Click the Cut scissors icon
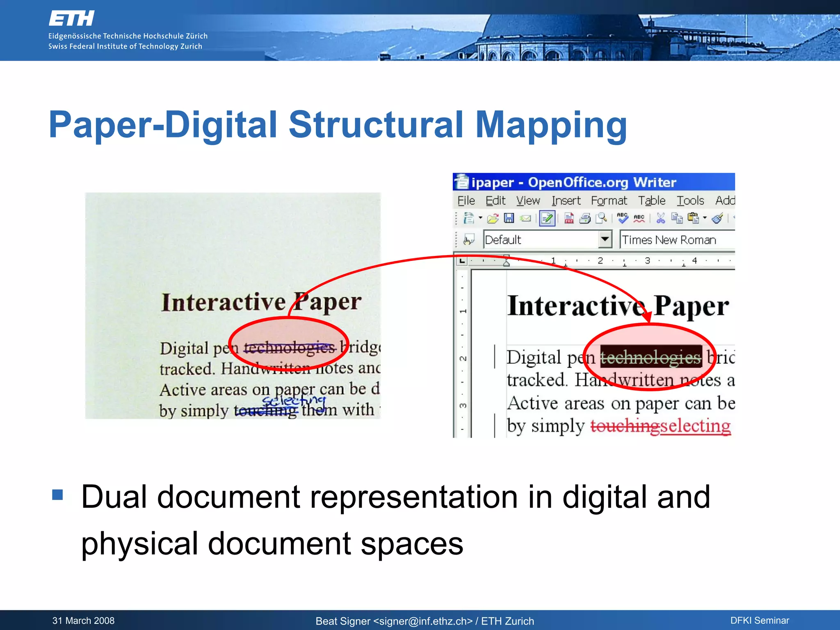The height and width of the screenshot is (630, 840). click(660, 218)
